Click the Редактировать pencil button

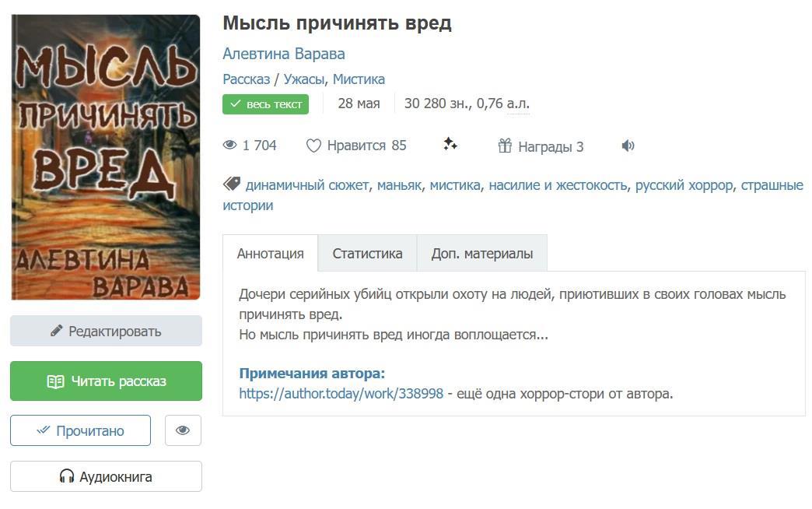[106, 331]
